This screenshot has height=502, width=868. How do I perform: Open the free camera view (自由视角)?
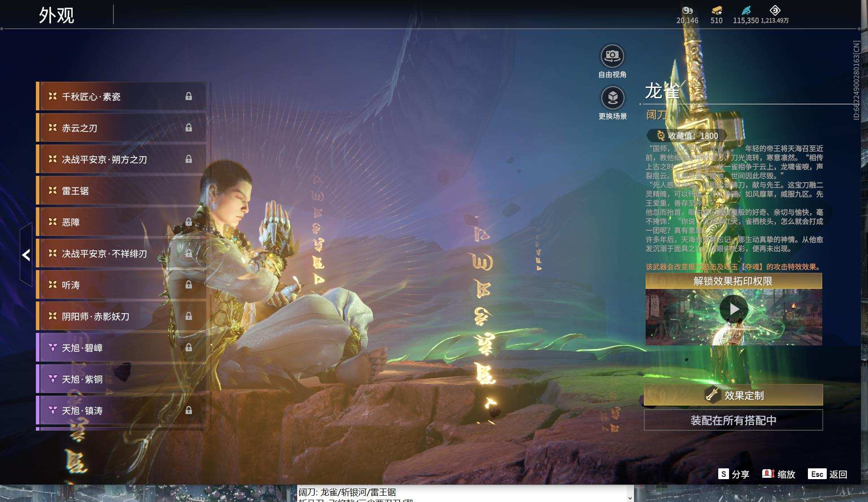(x=612, y=56)
